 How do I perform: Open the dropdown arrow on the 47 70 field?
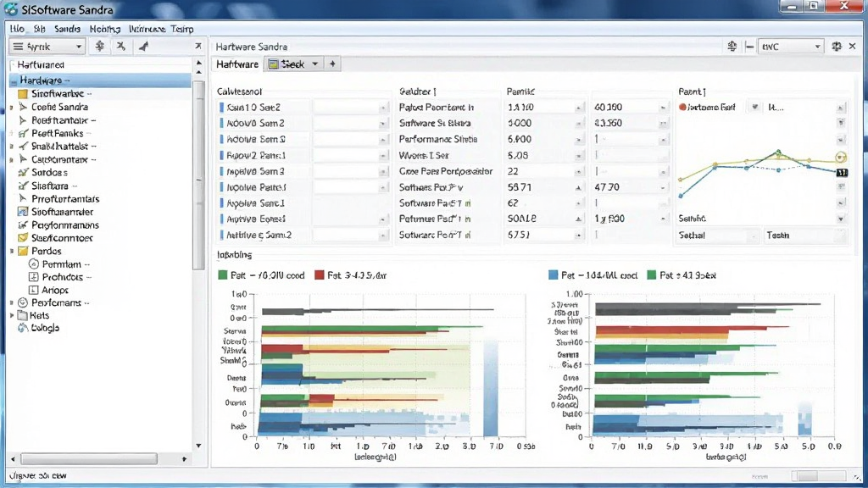[x=663, y=187]
